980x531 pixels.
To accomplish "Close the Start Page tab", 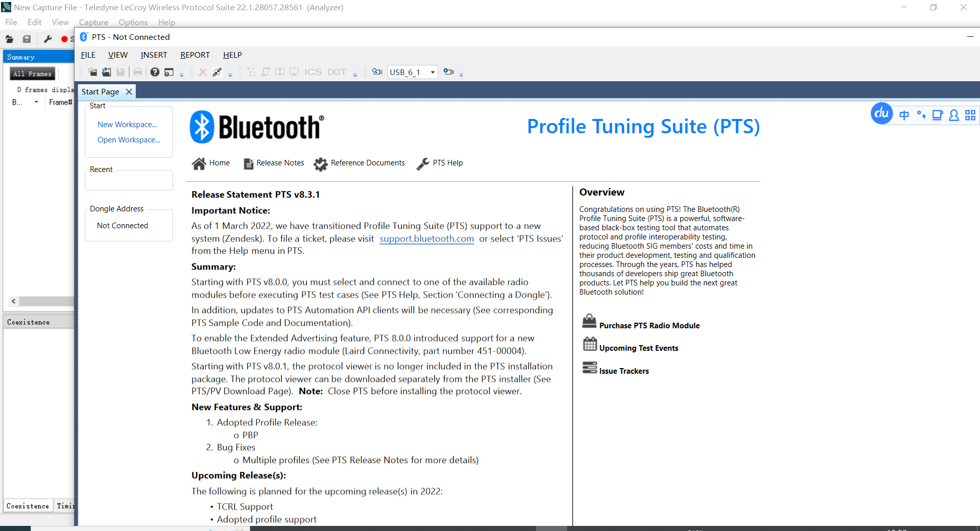I will point(129,91).
